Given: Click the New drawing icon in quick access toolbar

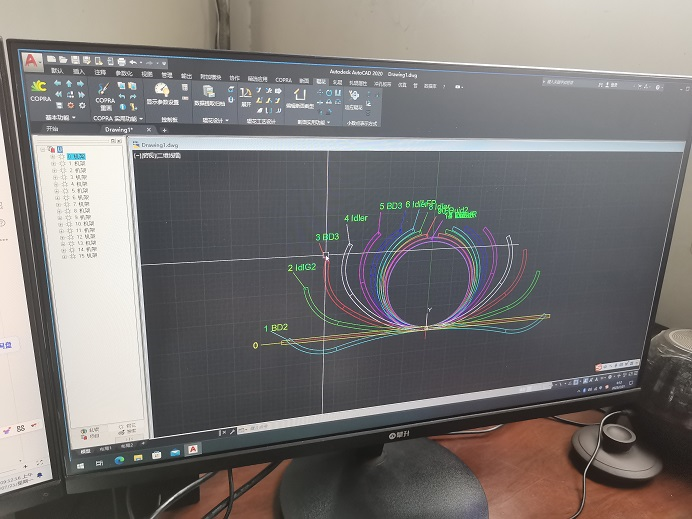Looking at the screenshot, I should pos(52,59).
